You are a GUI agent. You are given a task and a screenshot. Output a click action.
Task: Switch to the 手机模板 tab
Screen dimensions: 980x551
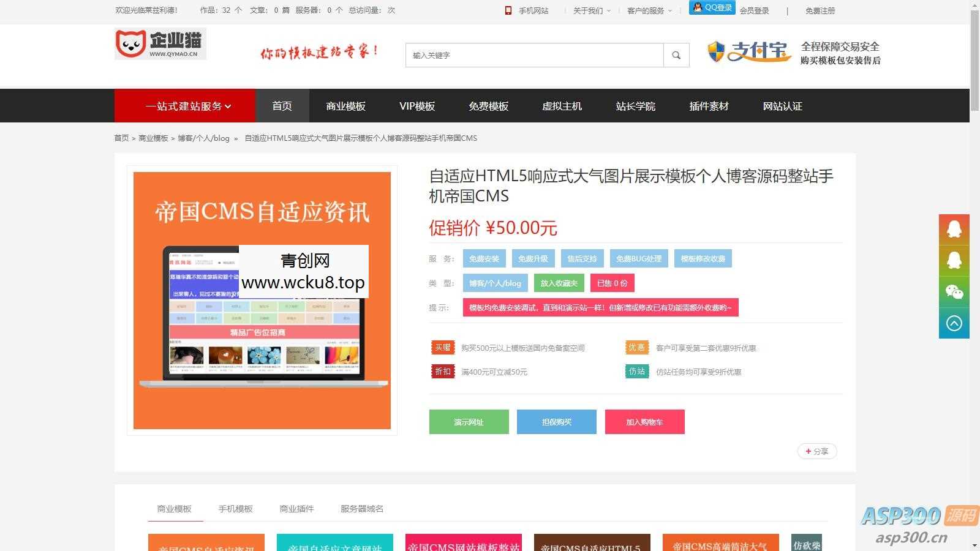coord(236,508)
